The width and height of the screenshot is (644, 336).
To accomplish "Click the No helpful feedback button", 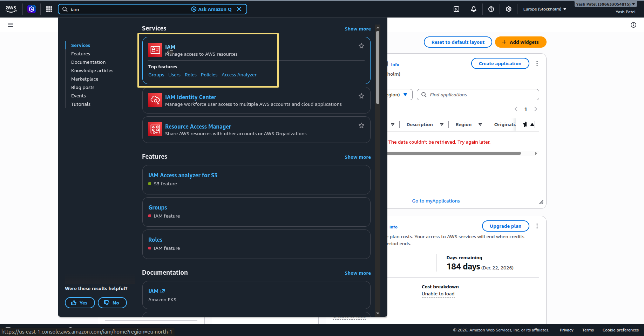I will coord(112,303).
